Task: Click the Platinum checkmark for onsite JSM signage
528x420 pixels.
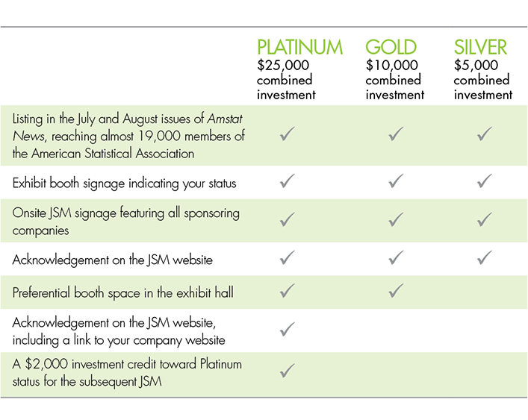Action: 287,220
